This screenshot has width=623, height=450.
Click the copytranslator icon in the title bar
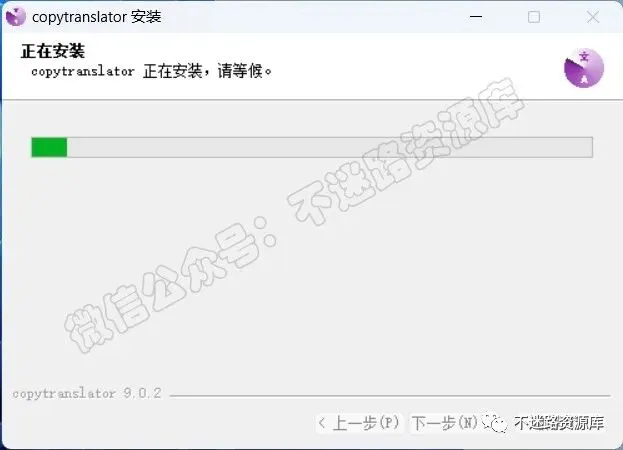15,17
